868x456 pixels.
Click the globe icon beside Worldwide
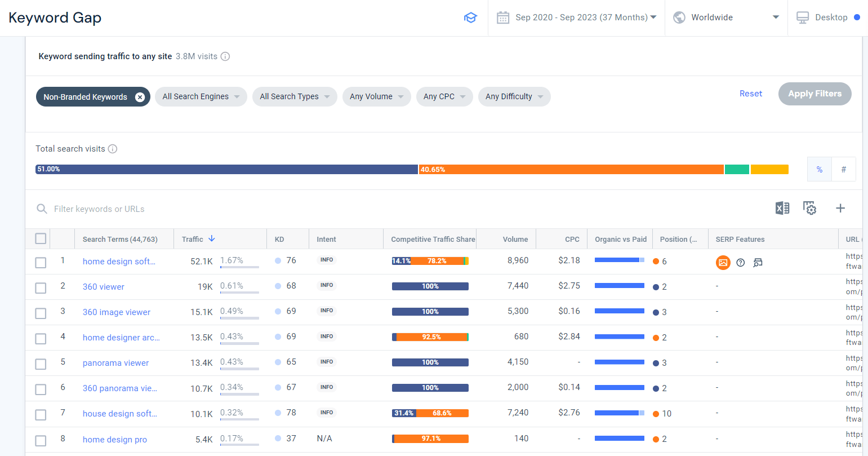[x=679, y=17]
